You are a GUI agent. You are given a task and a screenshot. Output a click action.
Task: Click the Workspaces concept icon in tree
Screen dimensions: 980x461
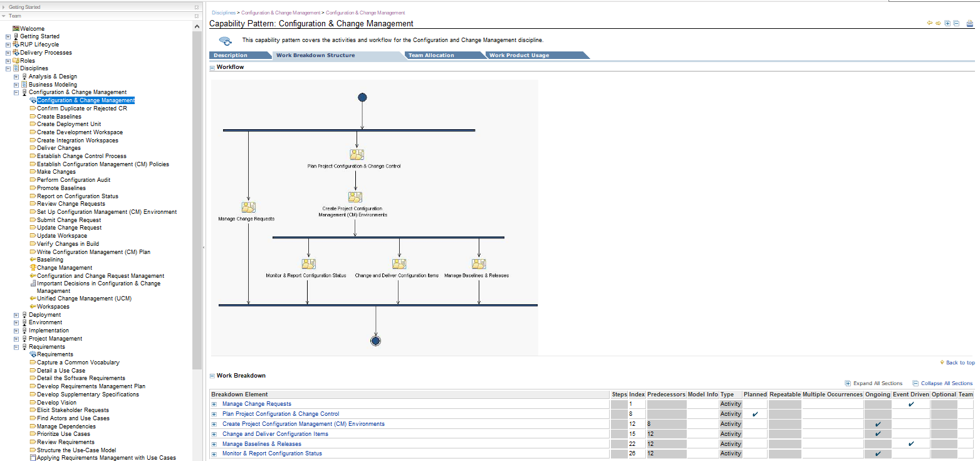[x=33, y=307]
